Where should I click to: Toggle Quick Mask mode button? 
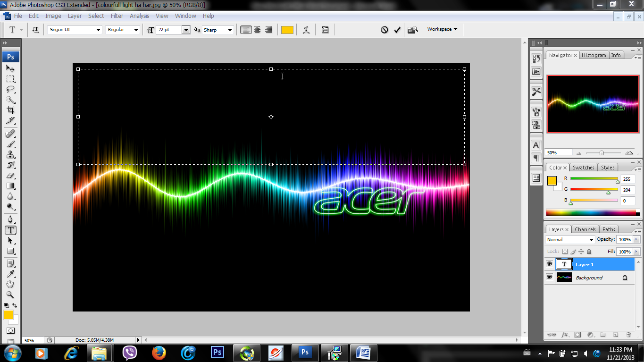(10, 331)
